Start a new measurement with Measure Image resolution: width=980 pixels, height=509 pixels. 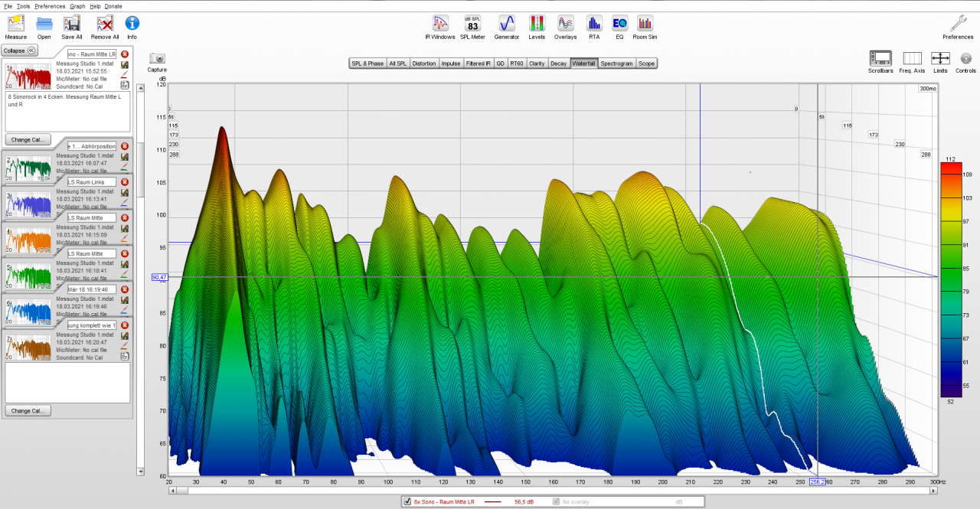coord(15,26)
